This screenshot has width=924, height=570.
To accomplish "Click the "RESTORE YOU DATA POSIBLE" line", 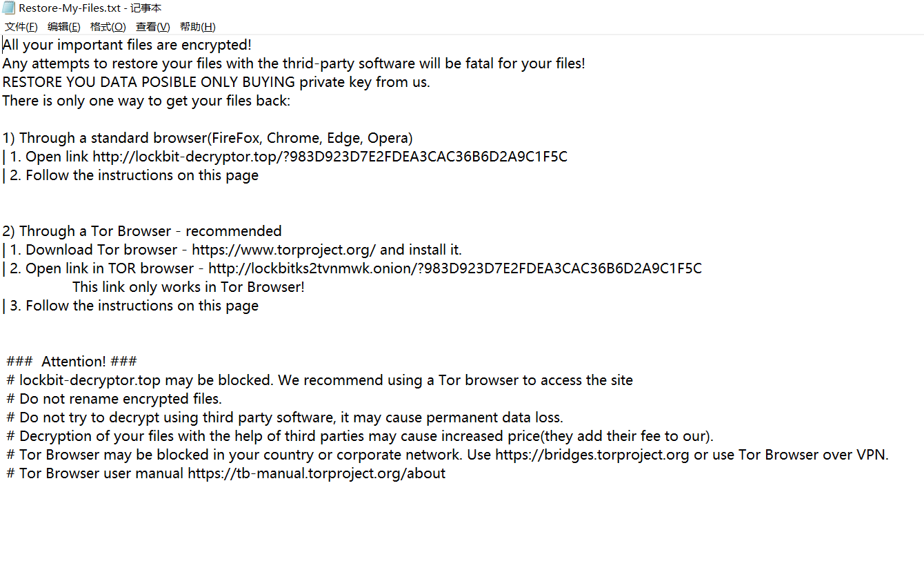I will (x=216, y=82).
